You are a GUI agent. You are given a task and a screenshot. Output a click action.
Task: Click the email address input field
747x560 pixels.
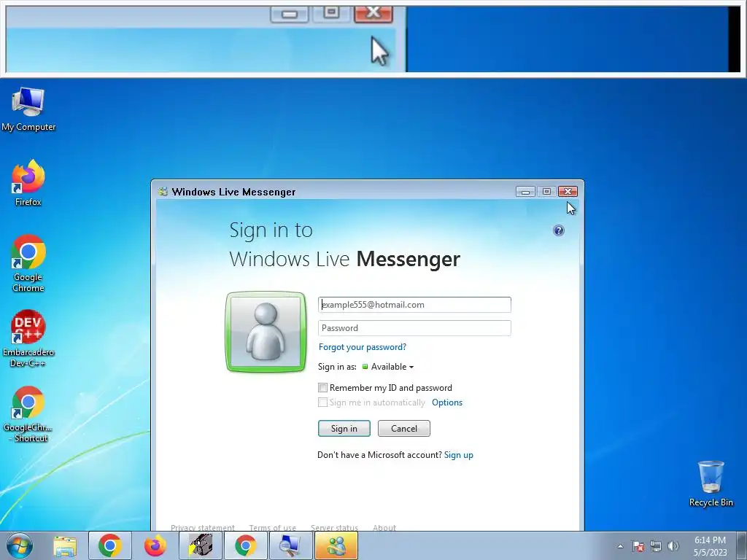click(x=414, y=305)
